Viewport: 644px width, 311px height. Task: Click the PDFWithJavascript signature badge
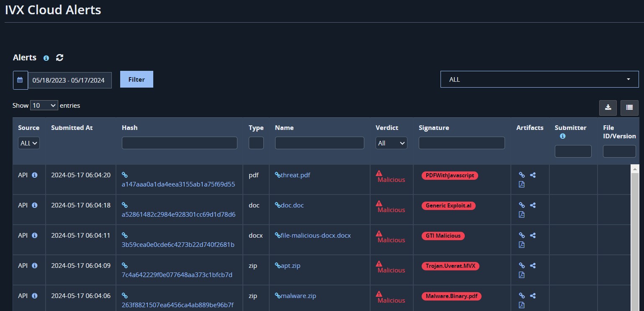coord(450,176)
